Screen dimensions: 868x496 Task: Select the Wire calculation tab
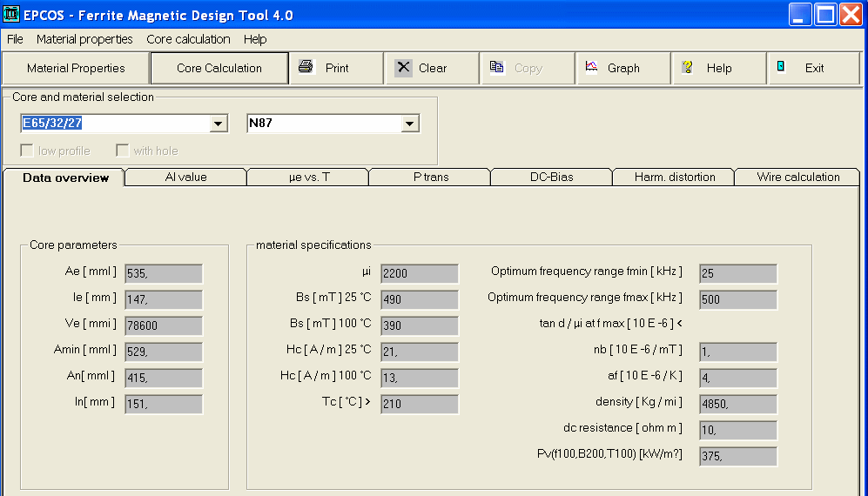[x=797, y=177]
